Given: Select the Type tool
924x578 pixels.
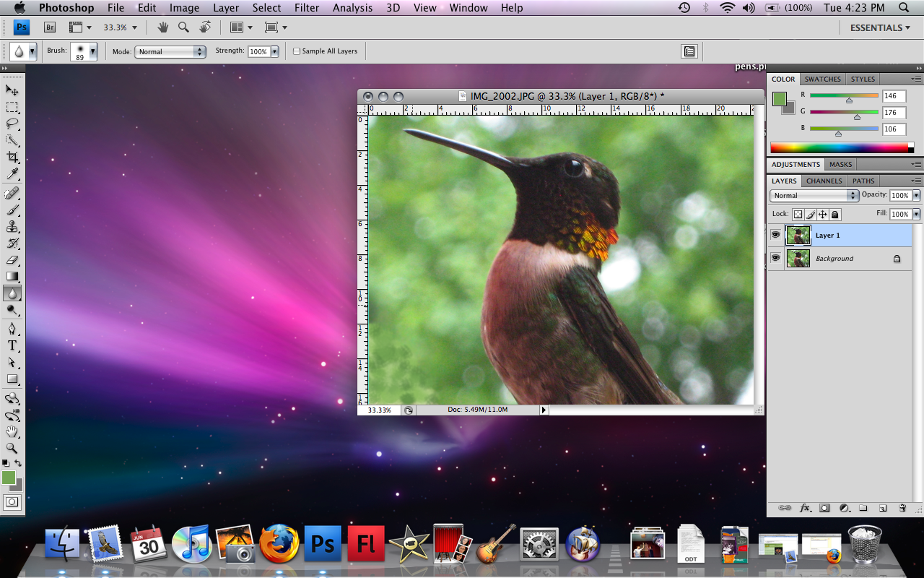Looking at the screenshot, I should click(x=12, y=345).
